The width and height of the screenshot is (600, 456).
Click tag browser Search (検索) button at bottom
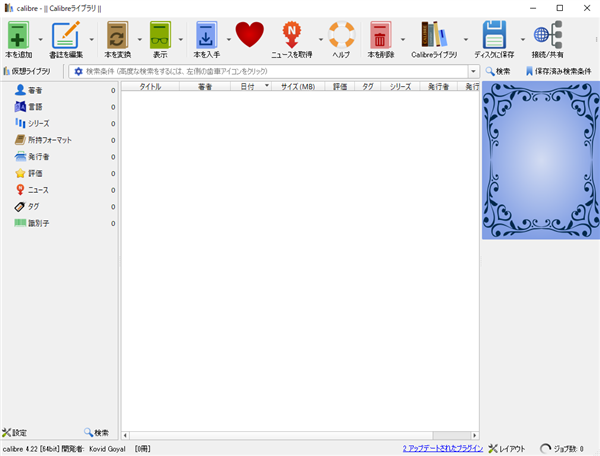click(x=96, y=433)
